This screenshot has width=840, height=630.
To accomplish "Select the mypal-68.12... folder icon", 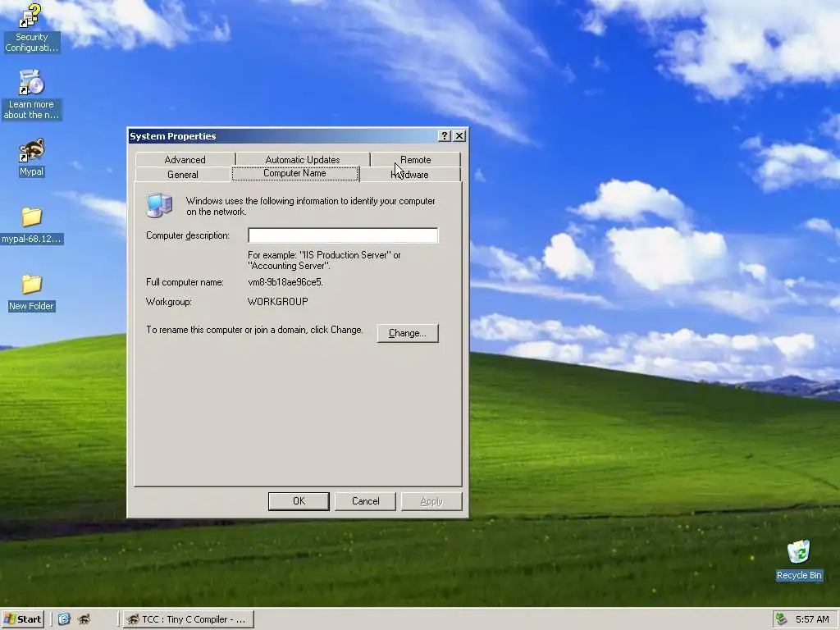I will pos(32,226).
